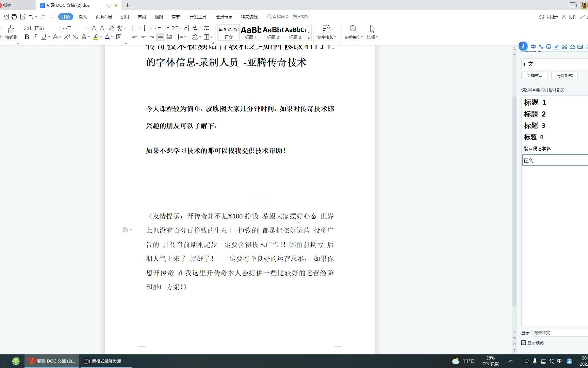Toggle italic formatting

tap(35, 37)
